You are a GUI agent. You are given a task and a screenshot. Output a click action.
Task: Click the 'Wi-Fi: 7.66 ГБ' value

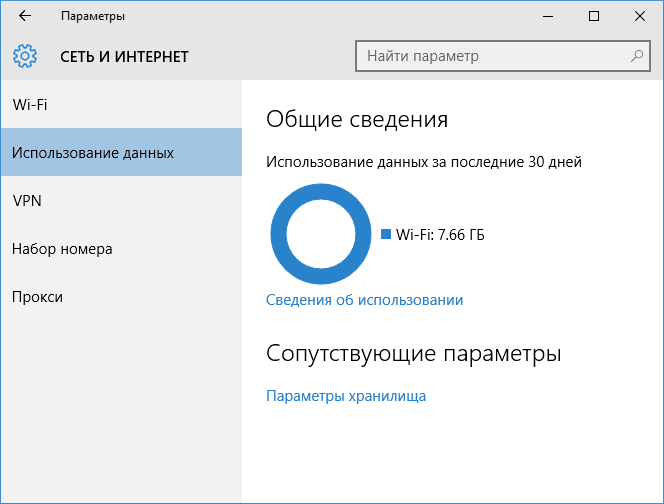coord(440,235)
